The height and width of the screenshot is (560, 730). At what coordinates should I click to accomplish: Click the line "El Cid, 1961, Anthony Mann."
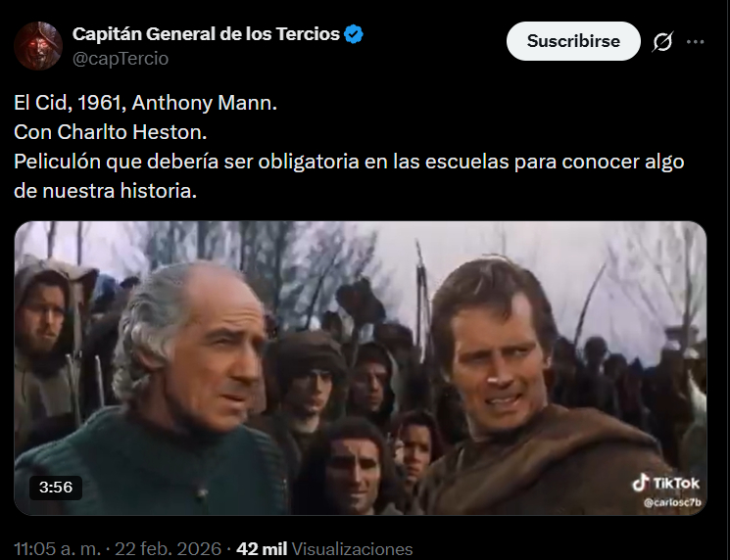145,103
